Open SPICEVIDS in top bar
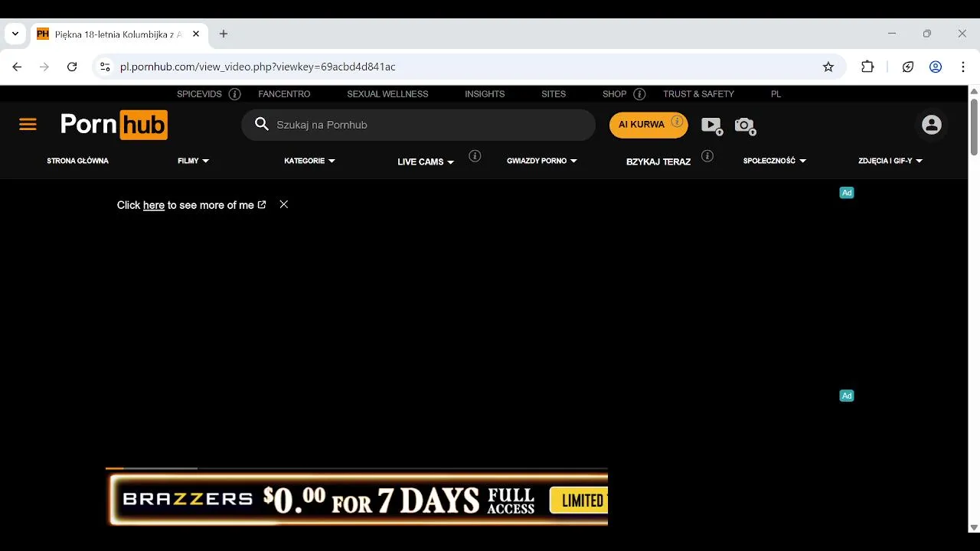This screenshot has width=980, height=551. (x=199, y=94)
